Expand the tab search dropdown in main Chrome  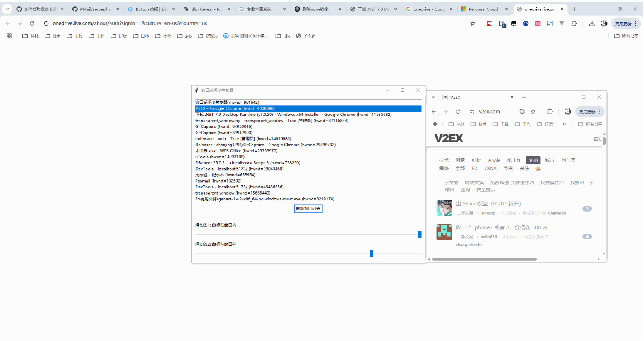[7, 9]
